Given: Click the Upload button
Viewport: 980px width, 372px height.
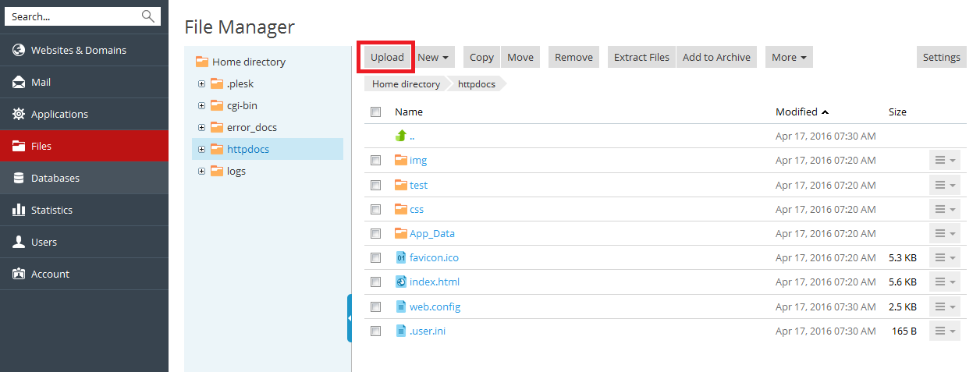Looking at the screenshot, I should click(387, 57).
